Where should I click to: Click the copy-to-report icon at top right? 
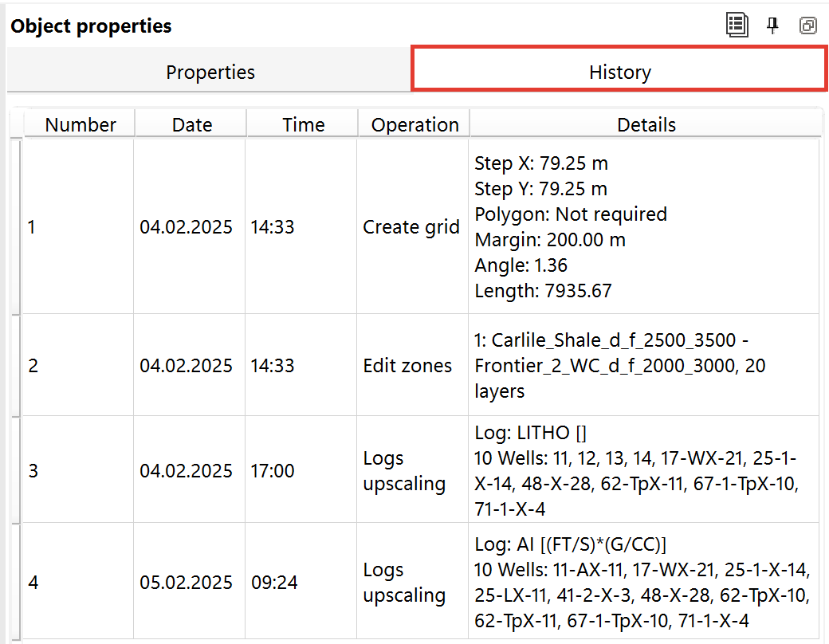pyautogui.click(x=737, y=25)
